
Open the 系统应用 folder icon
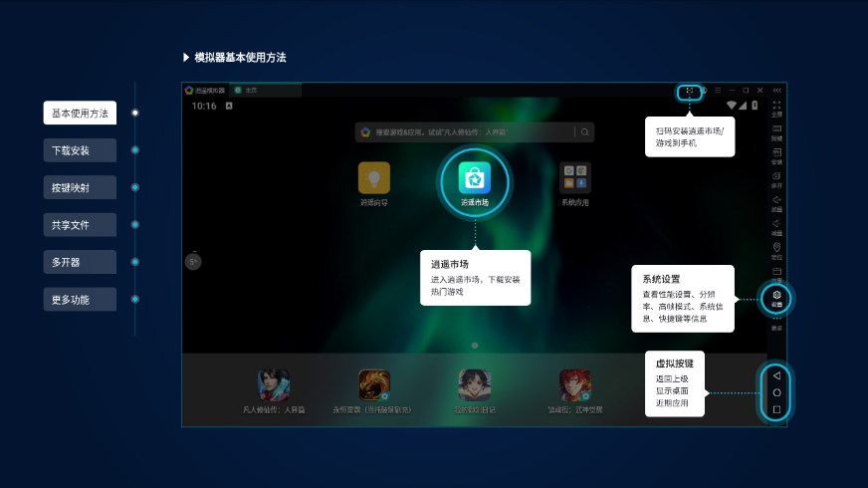pyautogui.click(x=575, y=178)
